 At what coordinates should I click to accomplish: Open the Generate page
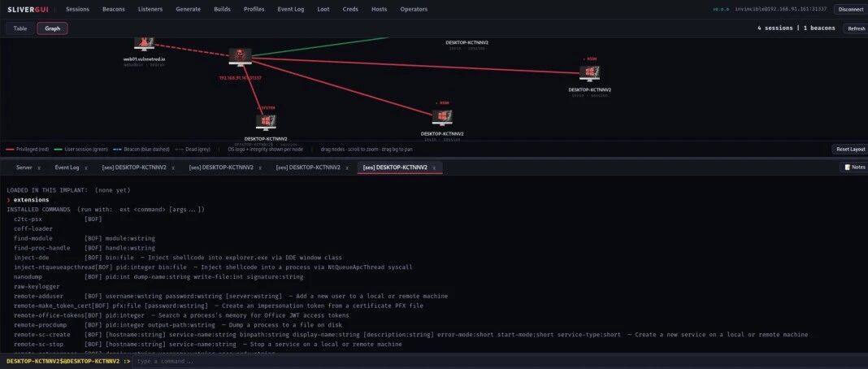tap(189, 10)
